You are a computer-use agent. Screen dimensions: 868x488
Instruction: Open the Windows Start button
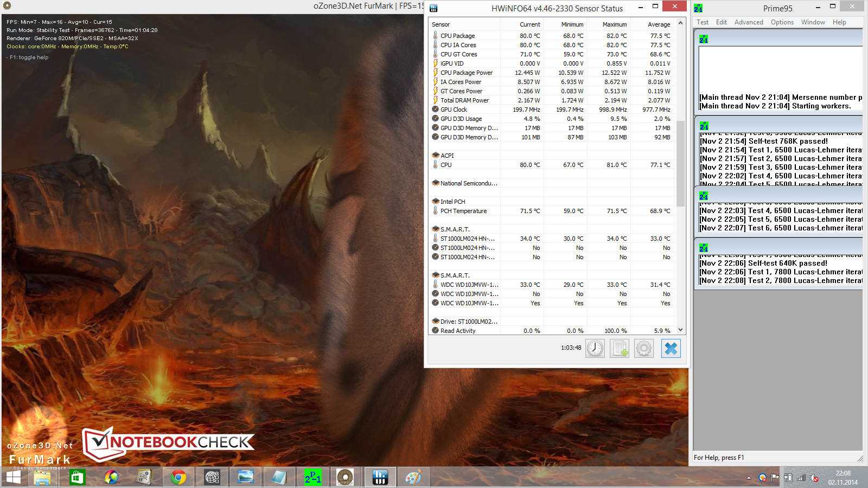coord(14,477)
